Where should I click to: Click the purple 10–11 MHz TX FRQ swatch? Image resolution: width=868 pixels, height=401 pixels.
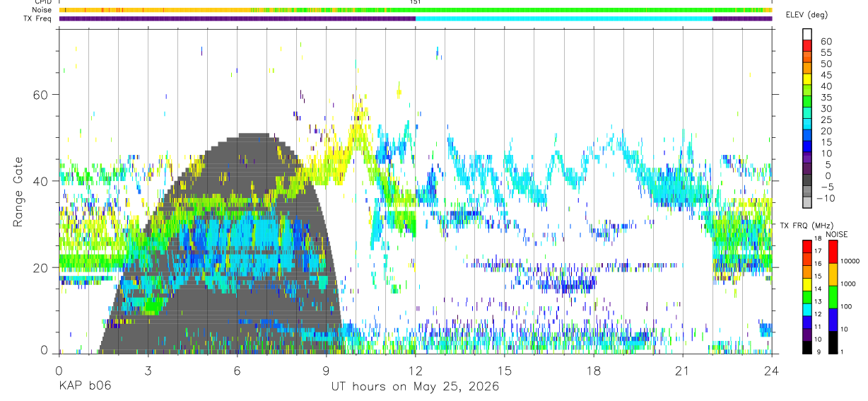807,335
